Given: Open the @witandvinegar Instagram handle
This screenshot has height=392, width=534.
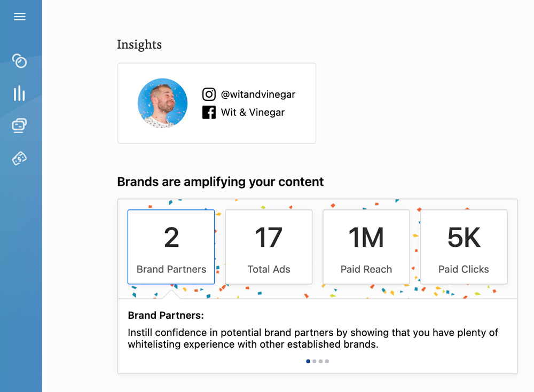Looking at the screenshot, I should click(x=258, y=95).
